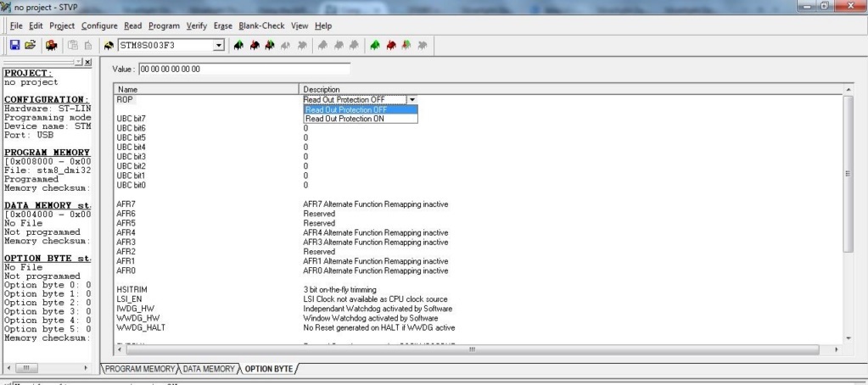Click Window Watchdog activated by Software value
This screenshot has height=385, width=868.
click(x=370, y=318)
